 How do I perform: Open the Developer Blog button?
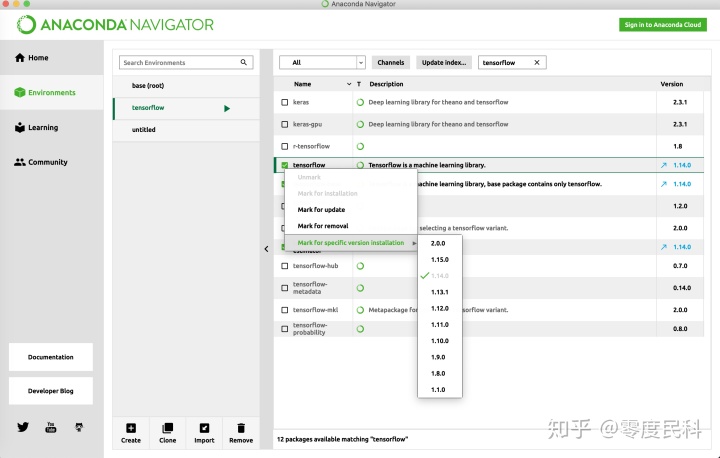click(51, 391)
